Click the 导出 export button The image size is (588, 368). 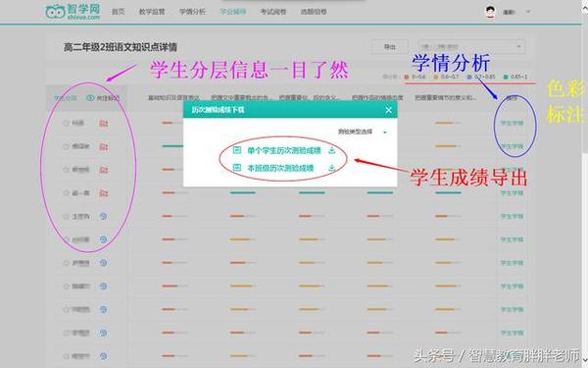[x=390, y=47]
